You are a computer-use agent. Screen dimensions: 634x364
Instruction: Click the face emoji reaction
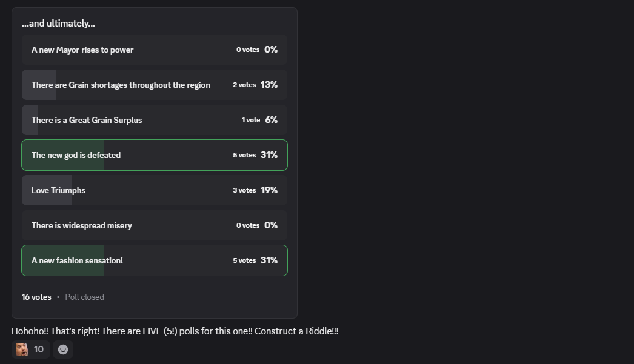click(x=22, y=349)
